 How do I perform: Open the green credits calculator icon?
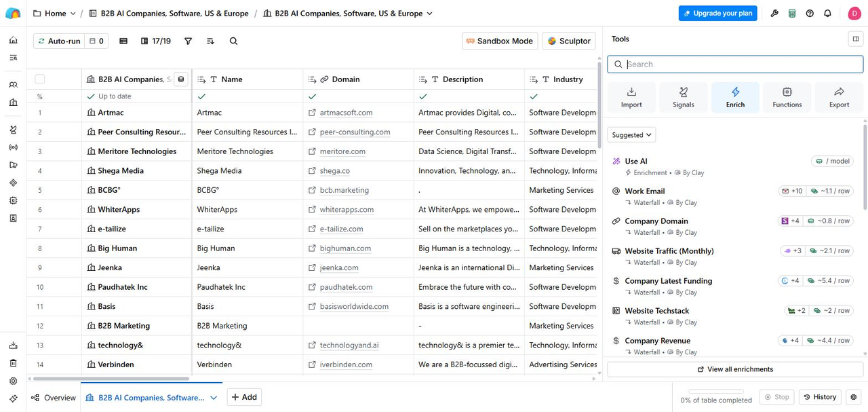[792, 13]
